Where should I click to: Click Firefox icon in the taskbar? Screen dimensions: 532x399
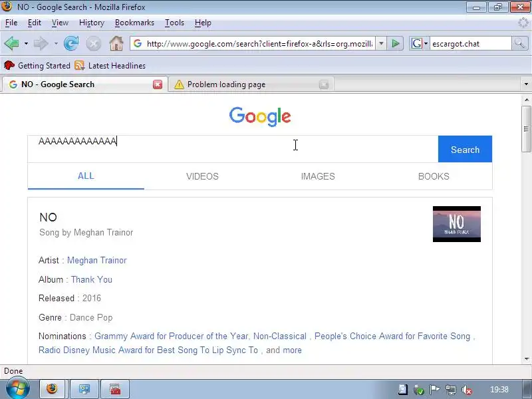click(x=53, y=389)
